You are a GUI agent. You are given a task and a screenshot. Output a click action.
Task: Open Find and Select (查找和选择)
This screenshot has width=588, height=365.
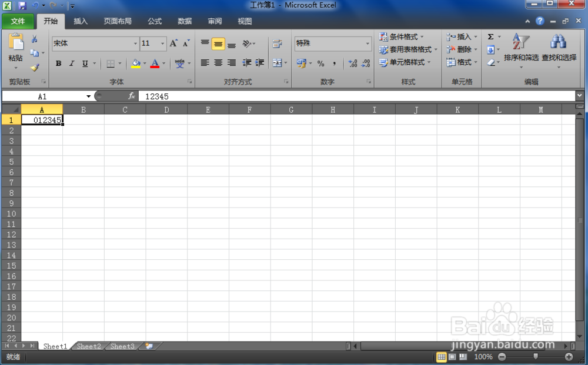pyautogui.click(x=559, y=50)
